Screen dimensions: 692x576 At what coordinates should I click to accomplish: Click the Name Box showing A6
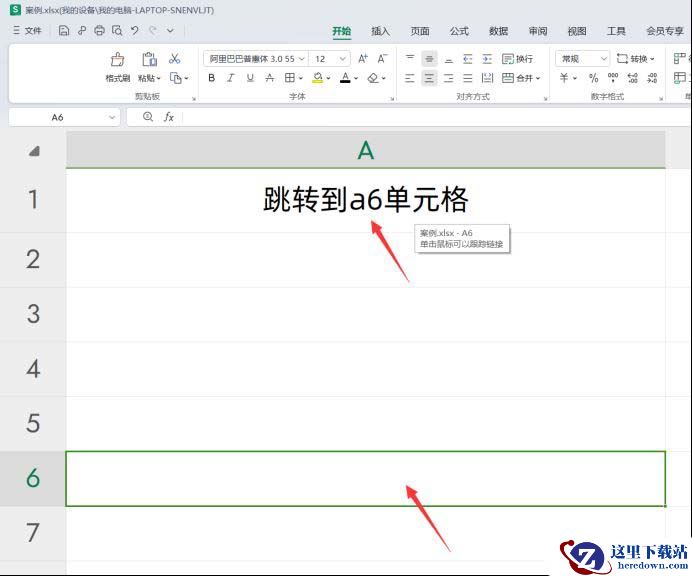click(x=58, y=117)
